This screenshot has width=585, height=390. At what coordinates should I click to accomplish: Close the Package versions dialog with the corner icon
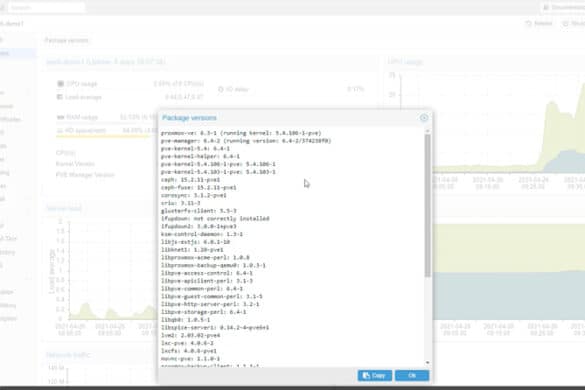424,118
